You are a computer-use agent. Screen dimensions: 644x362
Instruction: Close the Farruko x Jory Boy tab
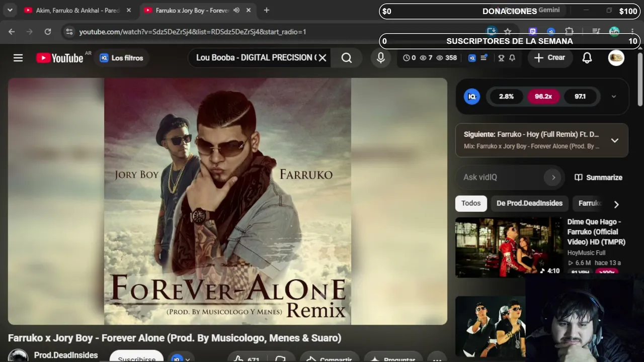tap(249, 10)
